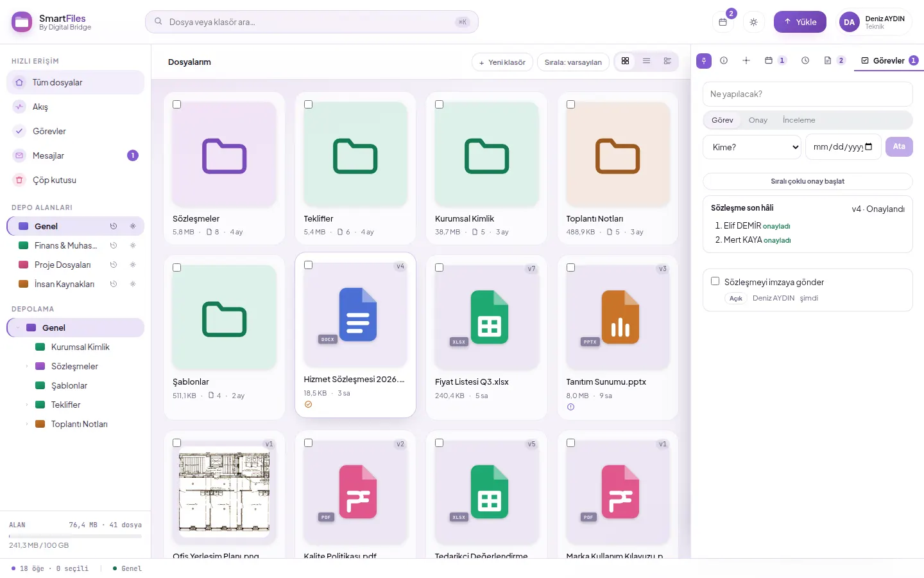Click 'Sıralı çoklu onay başlat' button
Screen dimensions: 924x578
click(x=807, y=181)
